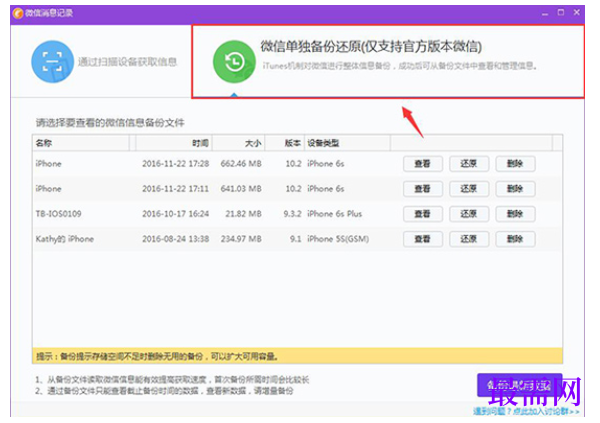Minimize the 微信消息记录 window
Viewport: 600px width, 423px height.
(x=545, y=13)
